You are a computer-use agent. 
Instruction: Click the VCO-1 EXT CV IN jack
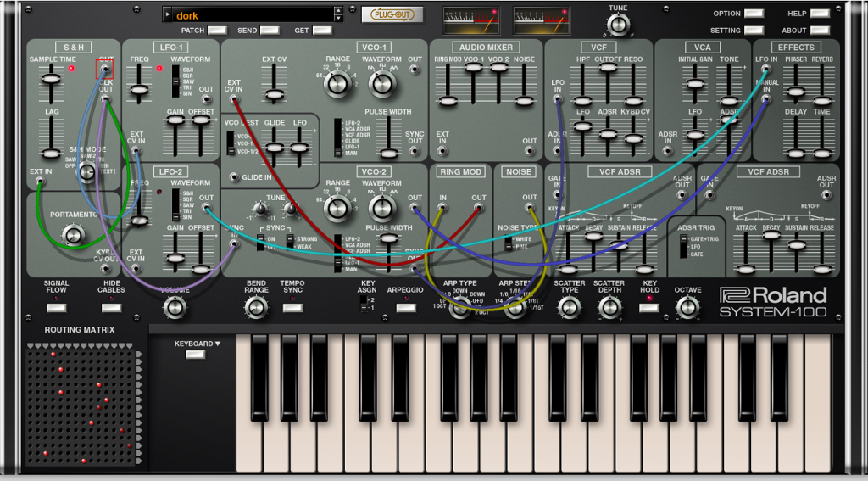coord(234,100)
